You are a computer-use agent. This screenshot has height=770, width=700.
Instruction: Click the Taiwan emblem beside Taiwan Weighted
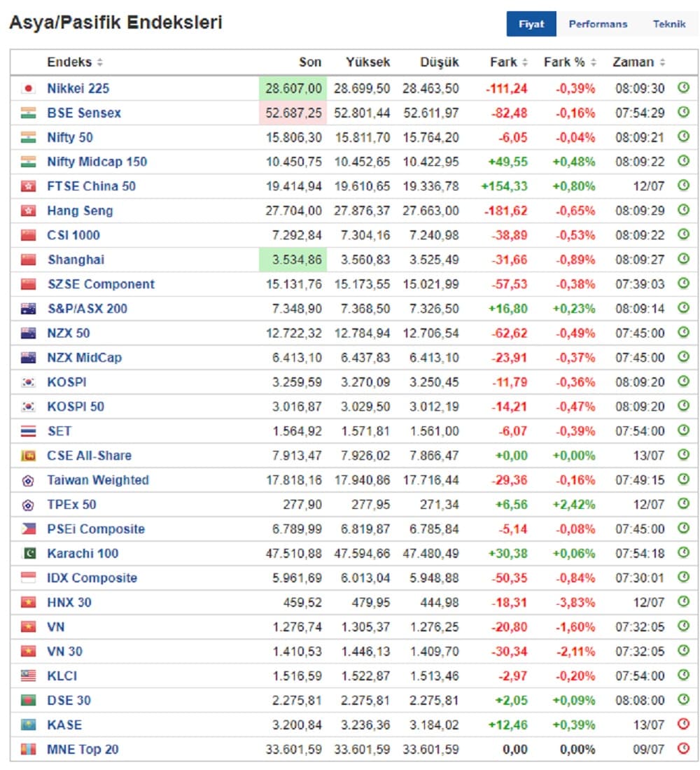pos(29,480)
